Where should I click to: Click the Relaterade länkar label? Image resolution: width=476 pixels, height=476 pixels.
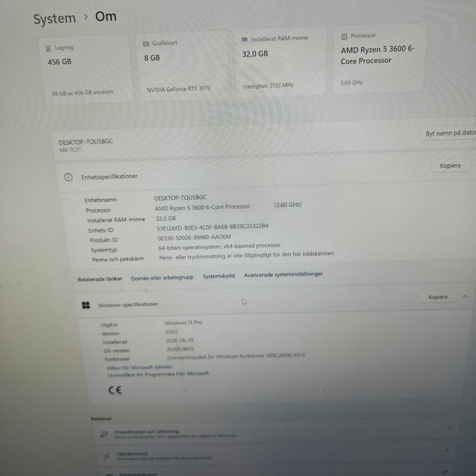[x=100, y=279]
